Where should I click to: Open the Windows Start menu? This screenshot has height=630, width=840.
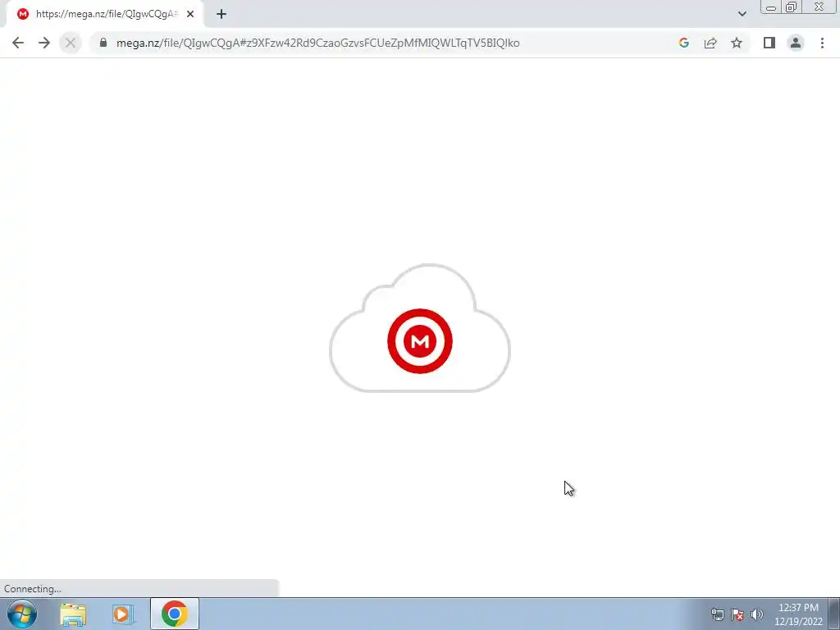[x=22, y=614]
